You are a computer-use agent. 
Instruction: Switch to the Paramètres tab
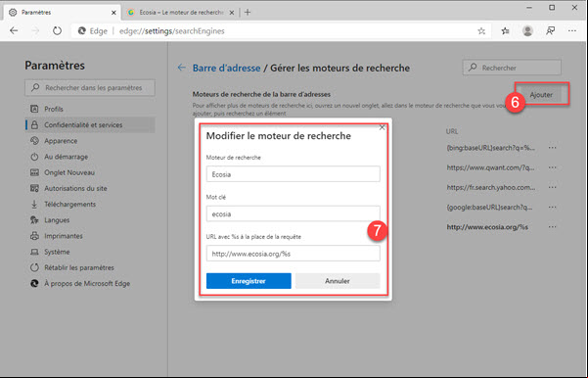point(63,13)
